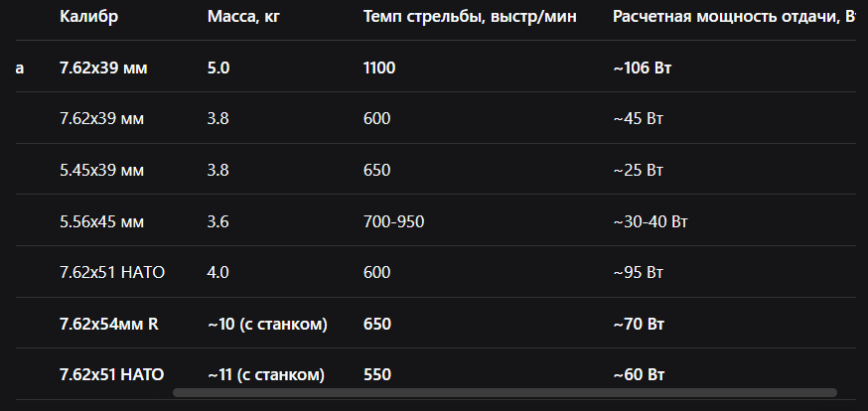
Task: Click the "5.56x45 мм" caliber cell
Action: [x=101, y=221]
